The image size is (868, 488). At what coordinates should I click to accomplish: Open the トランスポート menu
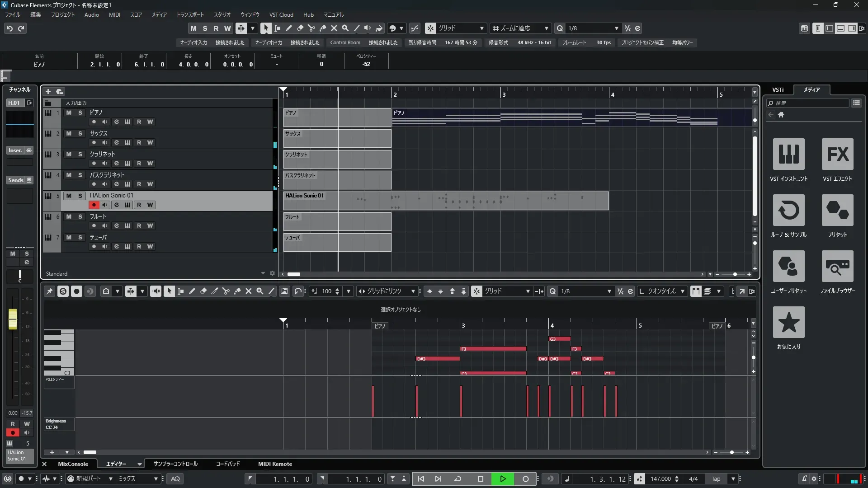(190, 14)
